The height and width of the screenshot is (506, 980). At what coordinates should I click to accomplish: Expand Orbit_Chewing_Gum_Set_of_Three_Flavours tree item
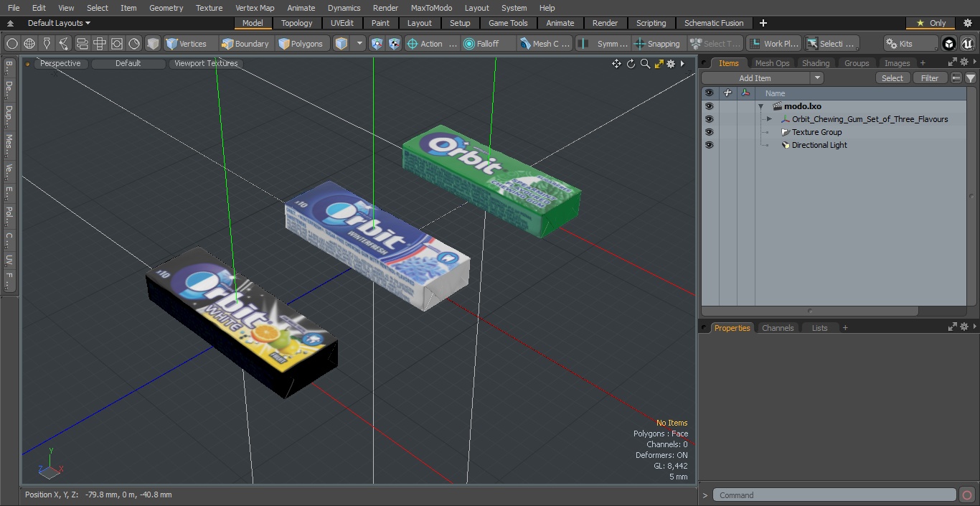769,119
